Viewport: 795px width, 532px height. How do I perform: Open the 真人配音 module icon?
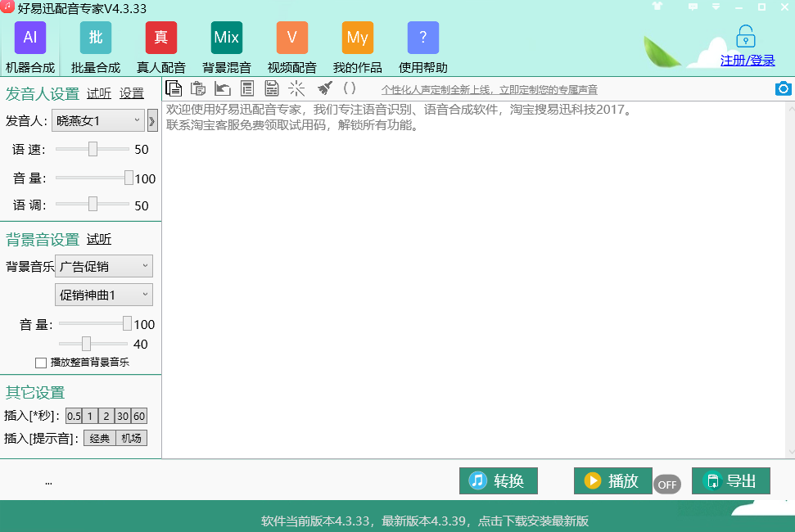(161, 38)
